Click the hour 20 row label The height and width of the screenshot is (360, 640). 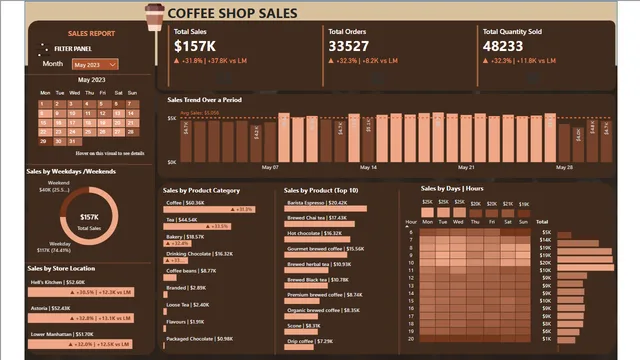click(x=411, y=339)
